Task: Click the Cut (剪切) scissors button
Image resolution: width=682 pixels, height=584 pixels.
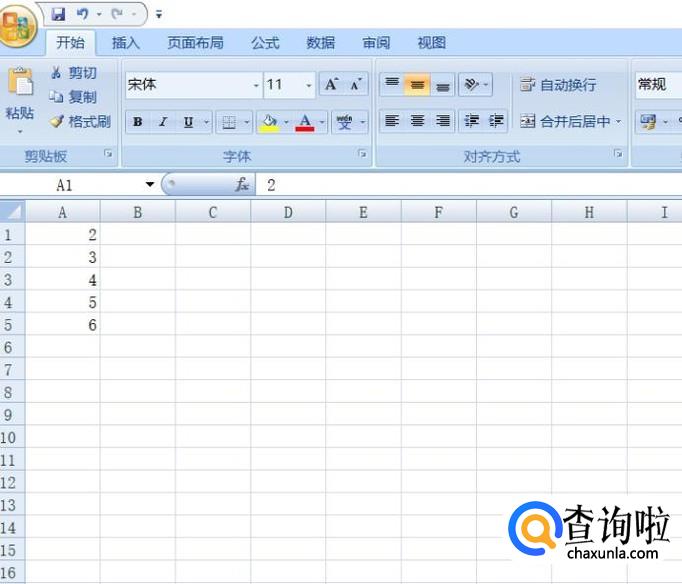Action: (73, 73)
